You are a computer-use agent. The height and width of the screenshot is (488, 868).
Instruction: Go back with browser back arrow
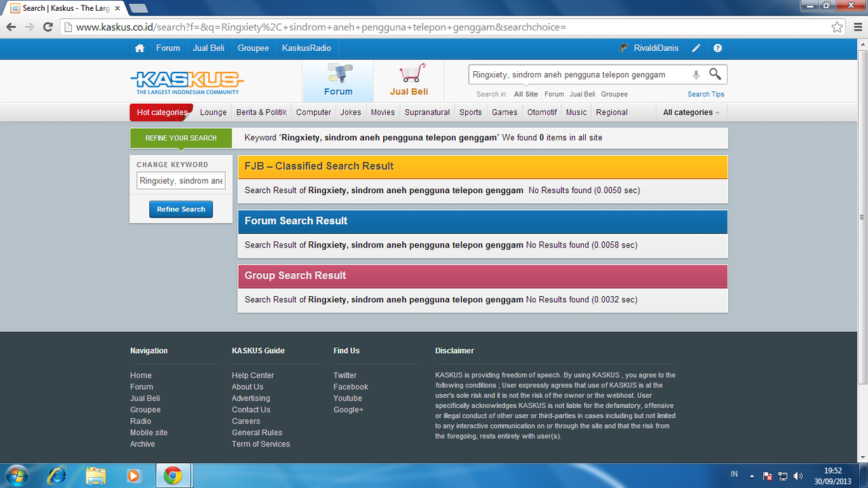tap(11, 27)
